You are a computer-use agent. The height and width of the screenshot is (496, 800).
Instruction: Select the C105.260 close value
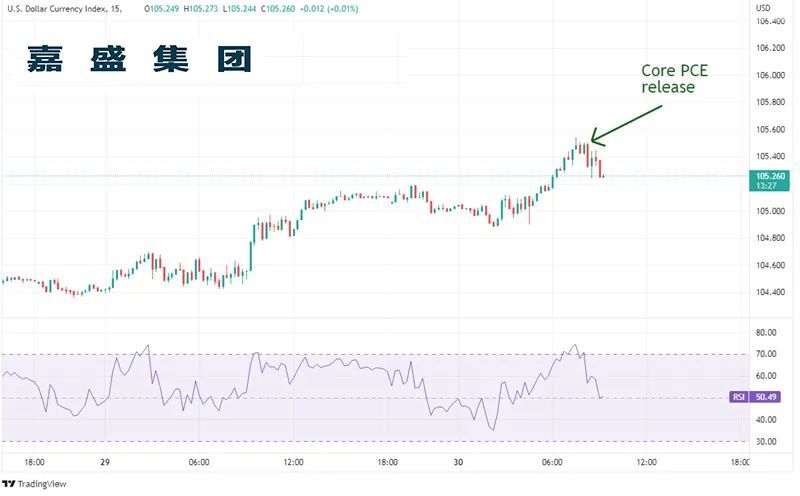[x=278, y=9]
